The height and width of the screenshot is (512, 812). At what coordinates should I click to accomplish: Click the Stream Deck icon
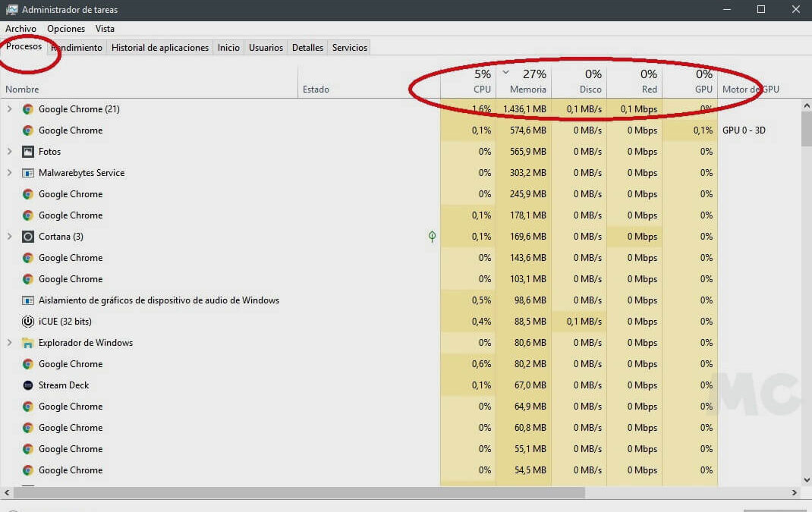tap(28, 385)
